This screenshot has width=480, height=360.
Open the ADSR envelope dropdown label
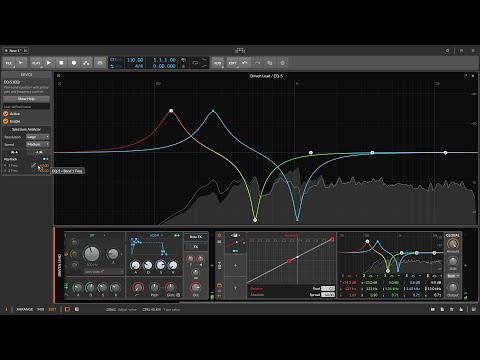[x=155, y=235]
